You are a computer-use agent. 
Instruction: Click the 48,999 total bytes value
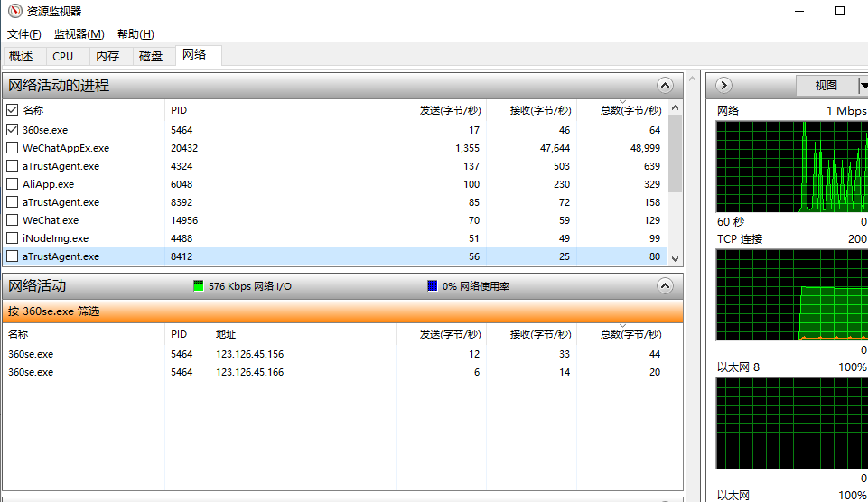point(645,148)
